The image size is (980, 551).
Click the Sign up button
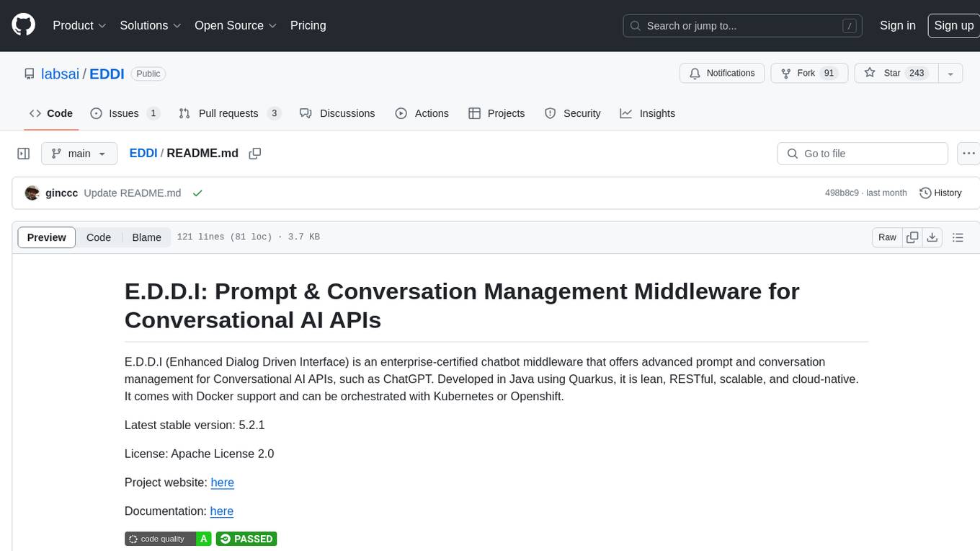tap(953, 25)
